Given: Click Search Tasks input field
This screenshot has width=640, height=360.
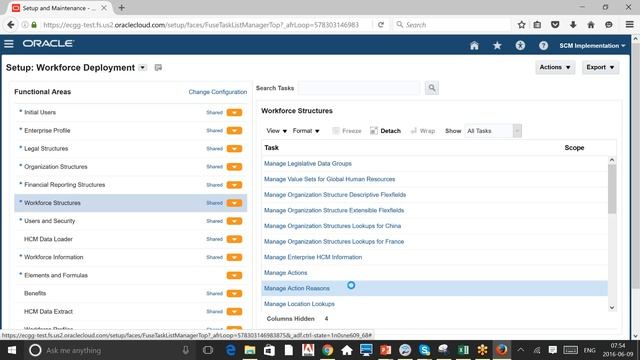Looking at the screenshot, I should [x=359, y=88].
